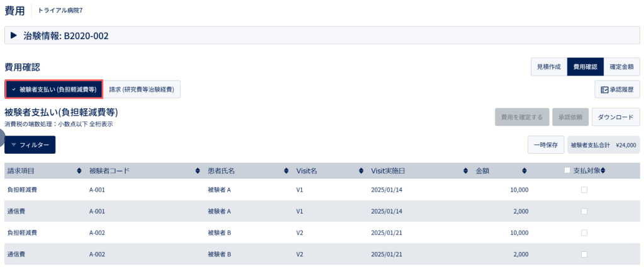The image size is (644, 274).
Task: Switch to 見積作成 tab
Action: [548, 67]
